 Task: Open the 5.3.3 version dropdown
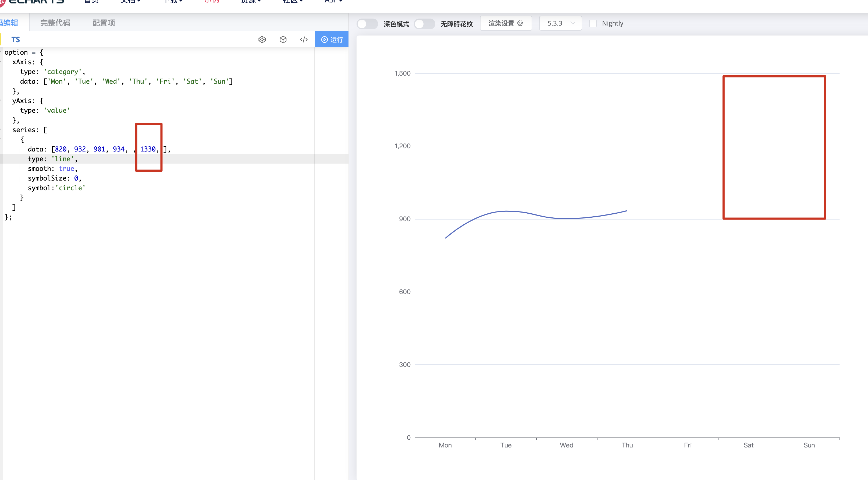click(x=560, y=23)
